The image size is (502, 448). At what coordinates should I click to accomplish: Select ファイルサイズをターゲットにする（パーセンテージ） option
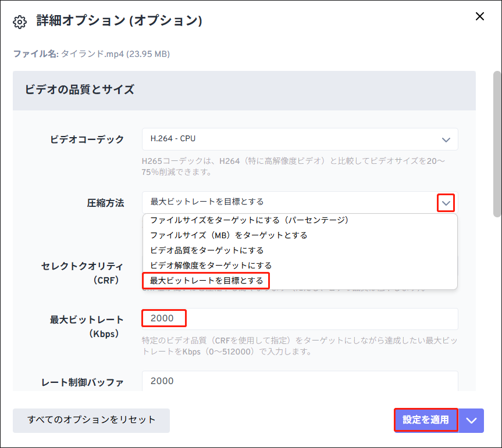coord(247,220)
